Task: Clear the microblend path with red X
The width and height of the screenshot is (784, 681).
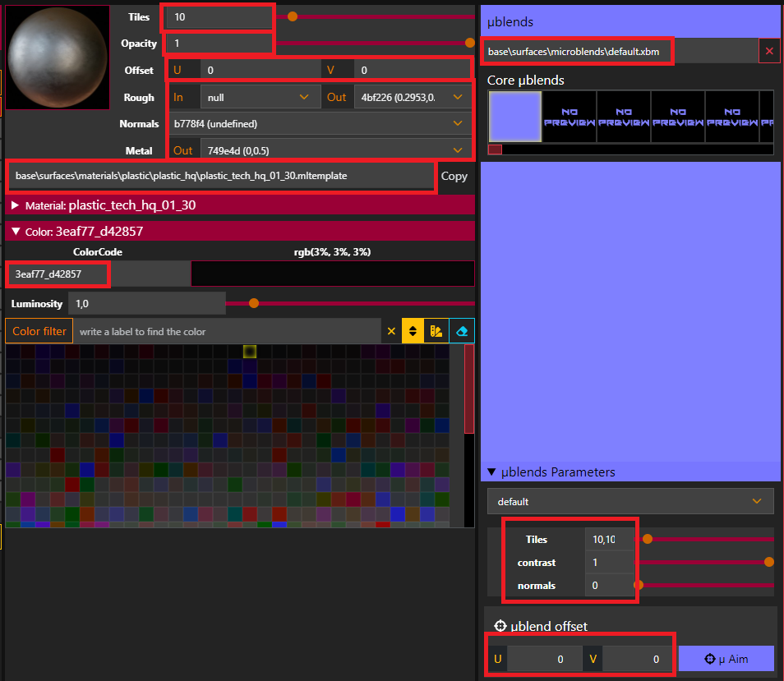Action: 769,51
